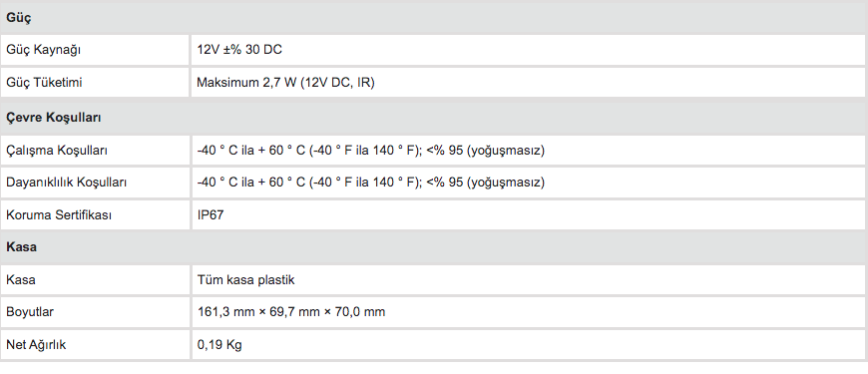Click the Maksimum 2,7 W value cell
The image size is (868, 374).
pos(529,83)
